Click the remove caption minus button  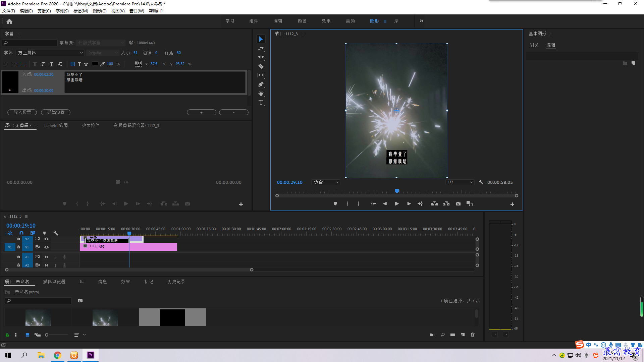pyautogui.click(x=234, y=112)
